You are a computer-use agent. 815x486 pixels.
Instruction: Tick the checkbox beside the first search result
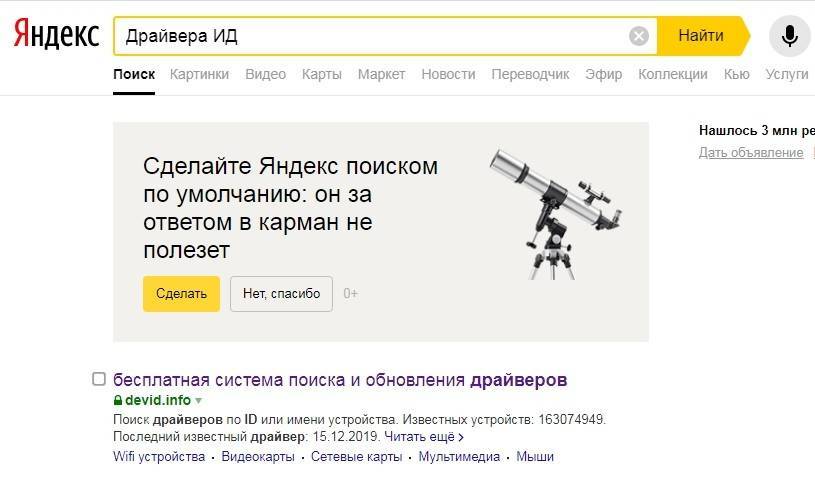[x=99, y=378]
